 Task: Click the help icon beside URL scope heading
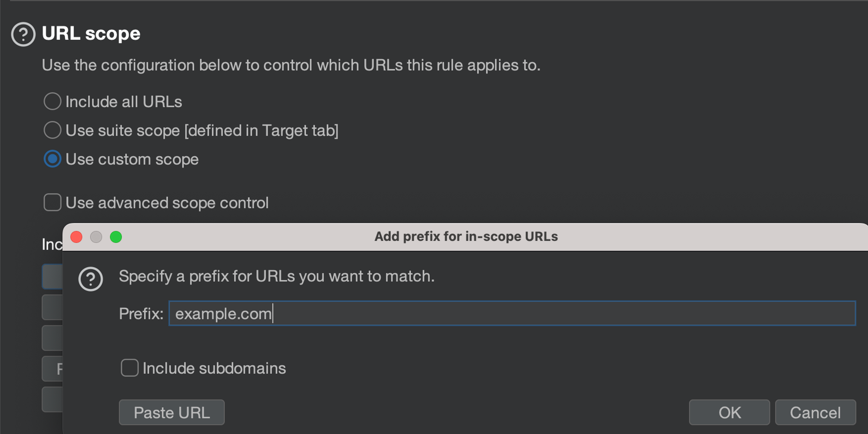(x=23, y=34)
